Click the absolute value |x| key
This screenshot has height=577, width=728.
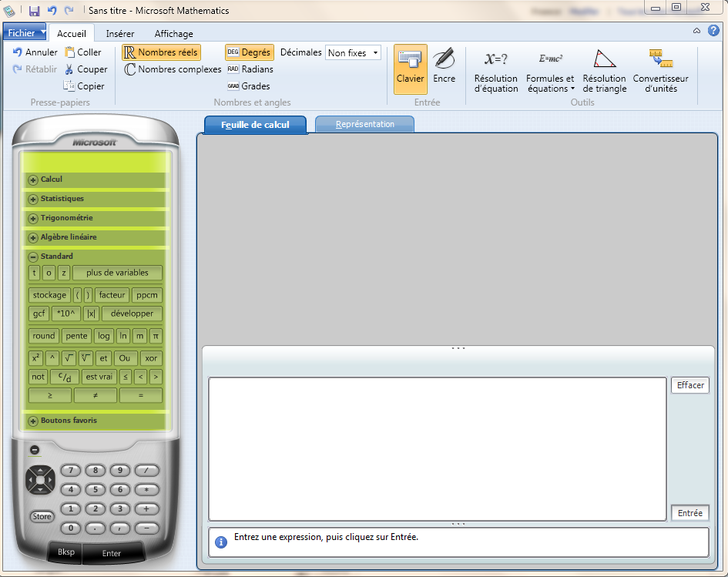click(92, 314)
